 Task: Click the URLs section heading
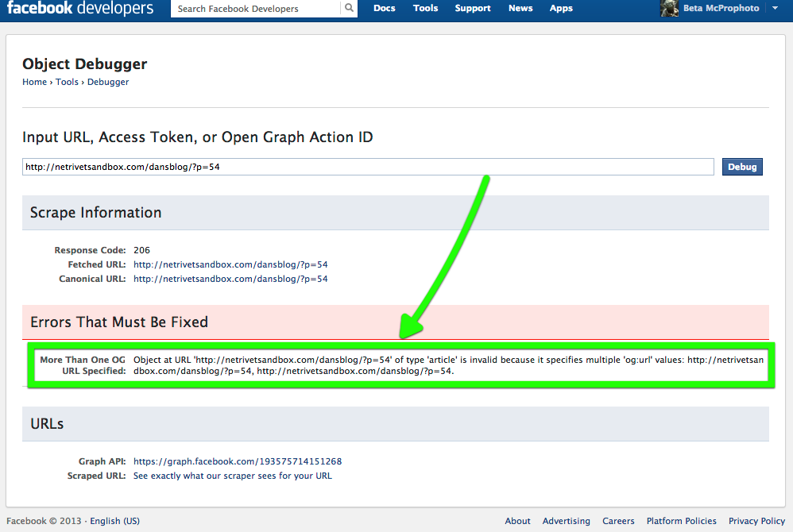pyautogui.click(x=47, y=424)
